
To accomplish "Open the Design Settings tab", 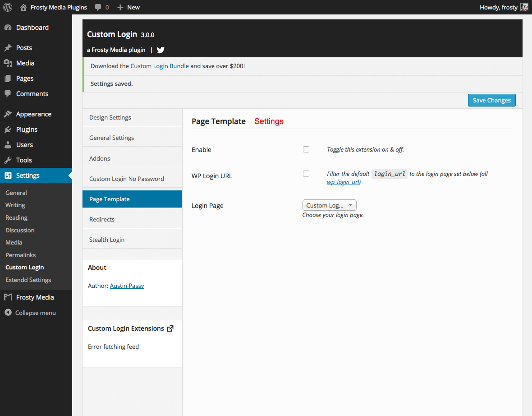I will click(x=132, y=117).
